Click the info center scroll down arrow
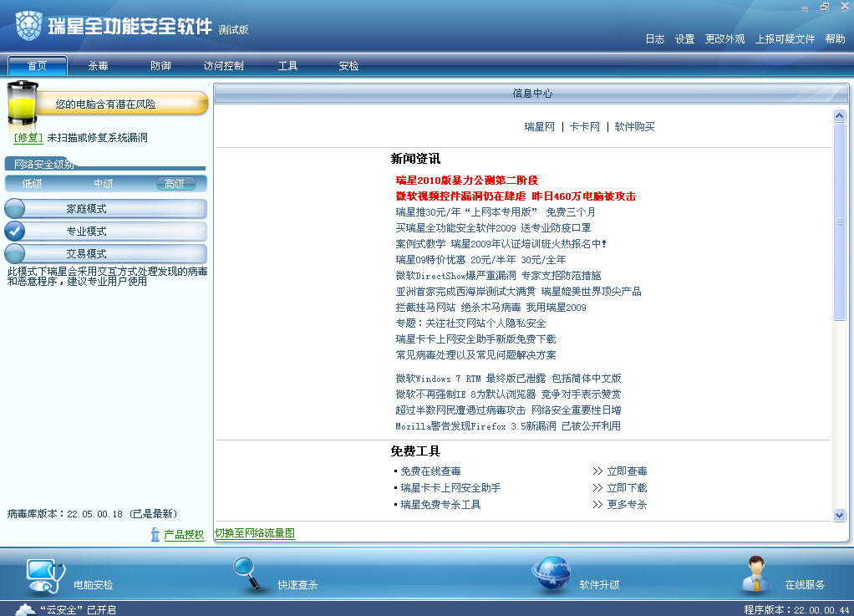 tap(839, 515)
